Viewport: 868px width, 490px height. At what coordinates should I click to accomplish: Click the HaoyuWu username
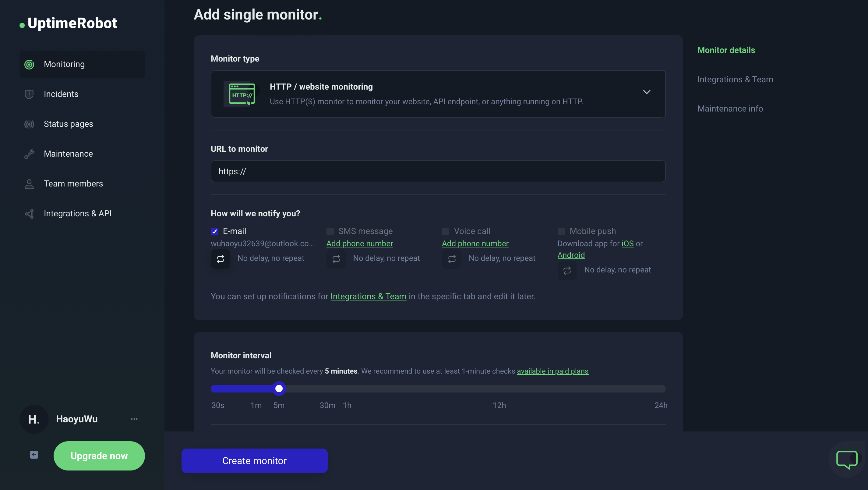77,419
